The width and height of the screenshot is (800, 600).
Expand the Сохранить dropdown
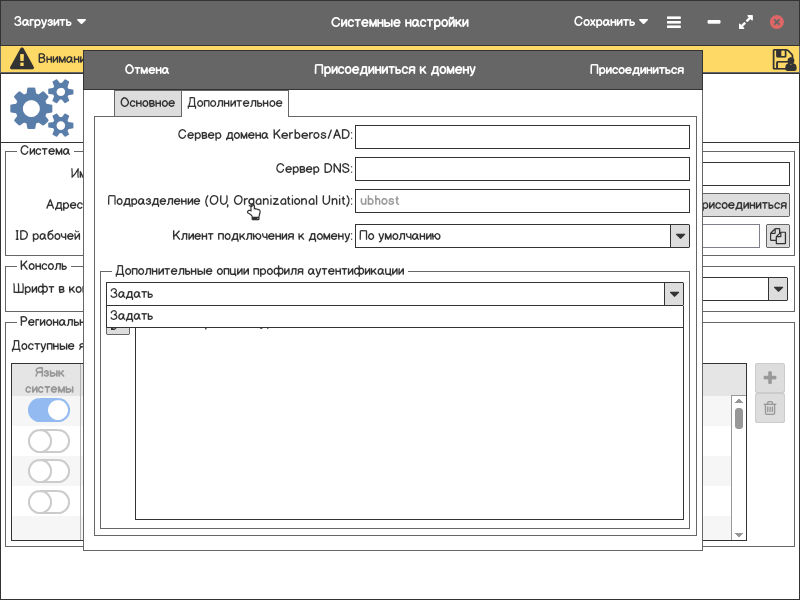click(x=610, y=22)
